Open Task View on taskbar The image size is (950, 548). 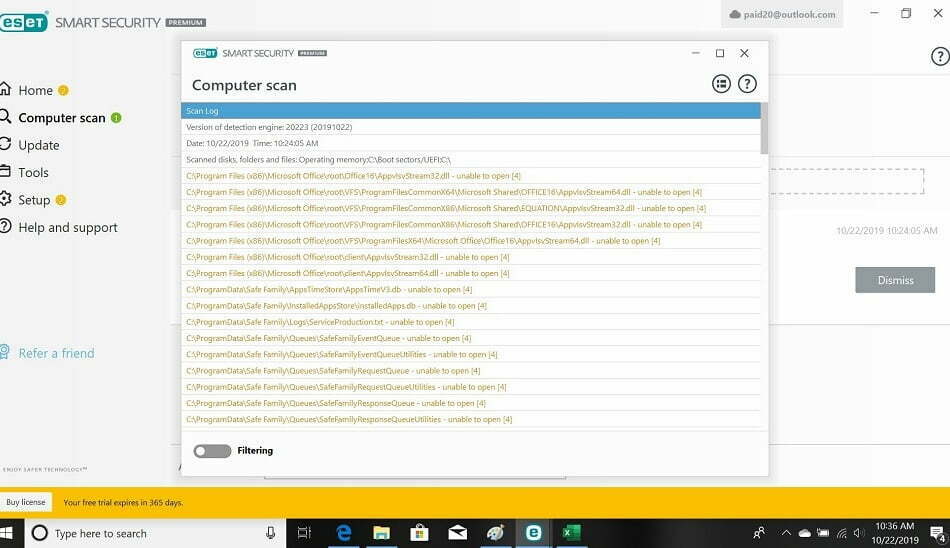[304, 533]
